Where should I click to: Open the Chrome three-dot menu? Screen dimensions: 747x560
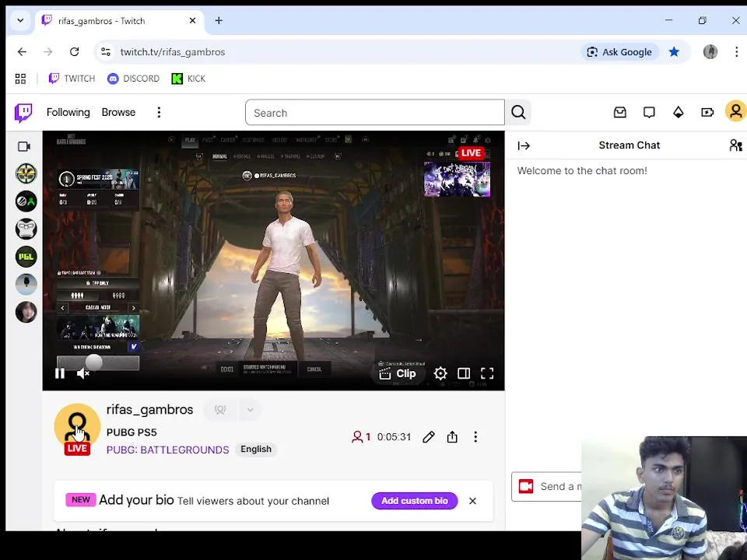pyautogui.click(x=737, y=52)
